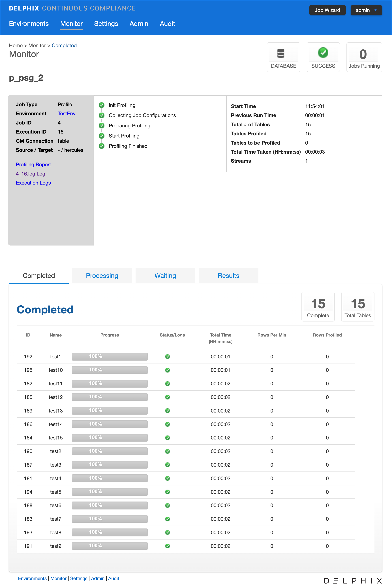Click the DATABASE icon tile
Image resolution: width=392 pixels, height=588 pixels.
(283, 57)
